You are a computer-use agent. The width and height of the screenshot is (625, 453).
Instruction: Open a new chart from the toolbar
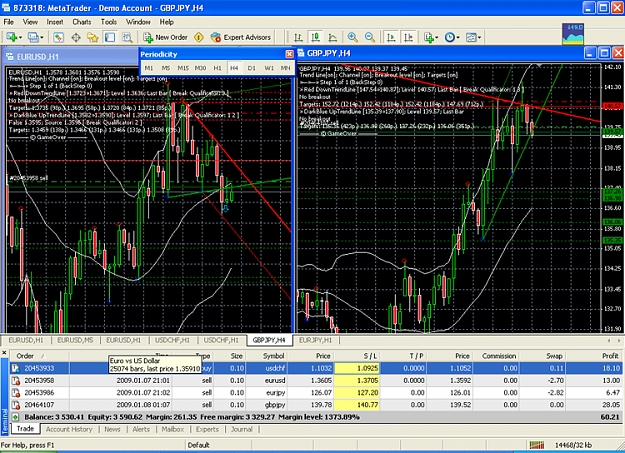tap(11, 37)
